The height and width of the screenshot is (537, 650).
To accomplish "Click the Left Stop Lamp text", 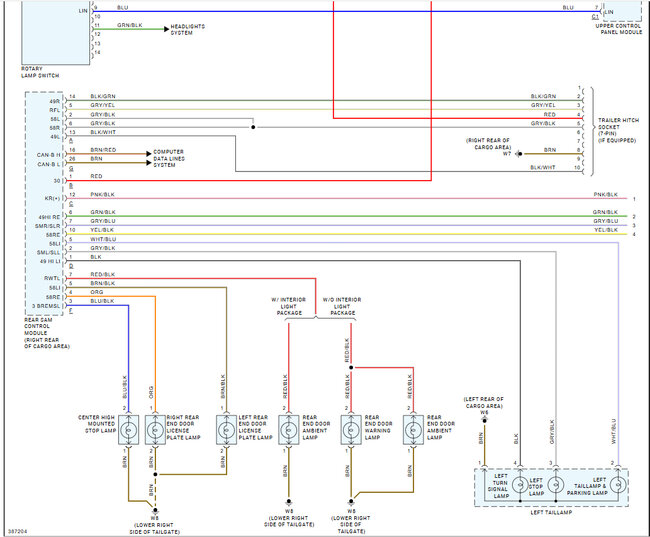I will (536, 486).
